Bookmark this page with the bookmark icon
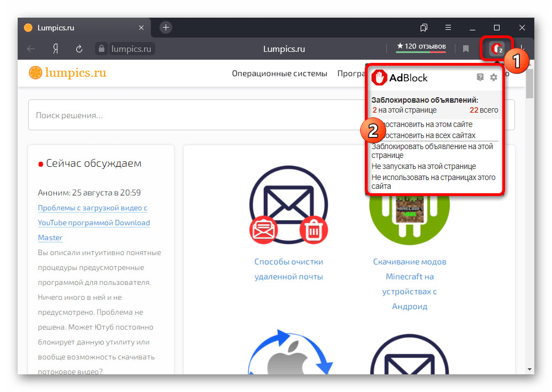 point(466,49)
